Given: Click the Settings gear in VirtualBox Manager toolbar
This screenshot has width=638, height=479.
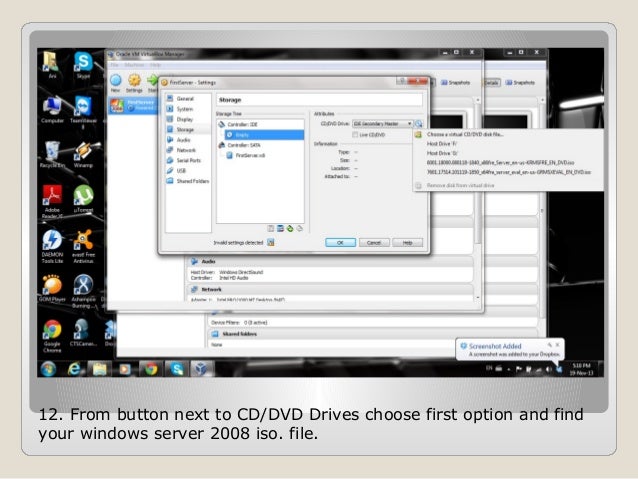Looking at the screenshot, I should (134, 83).
